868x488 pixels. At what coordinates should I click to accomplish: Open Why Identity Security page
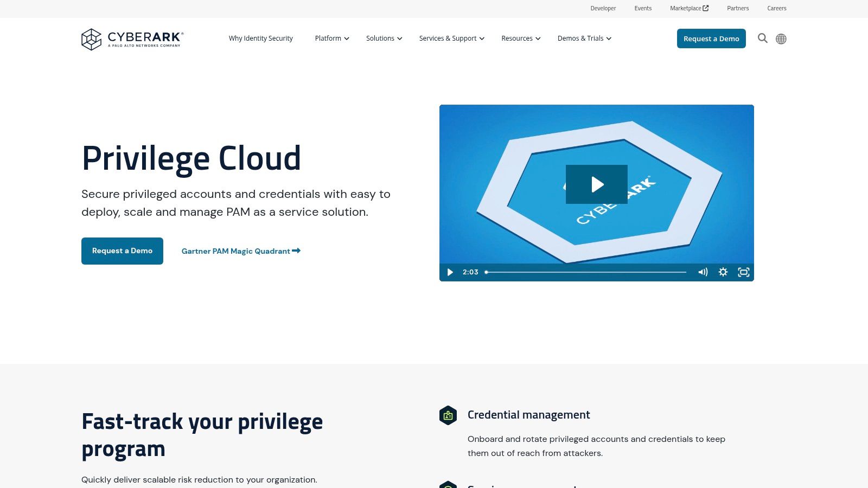tap(261, 38)
